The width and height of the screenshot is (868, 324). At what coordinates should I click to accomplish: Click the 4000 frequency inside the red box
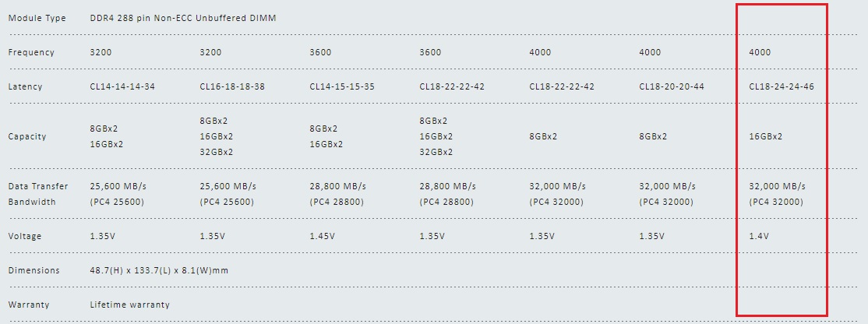point(760,52)
